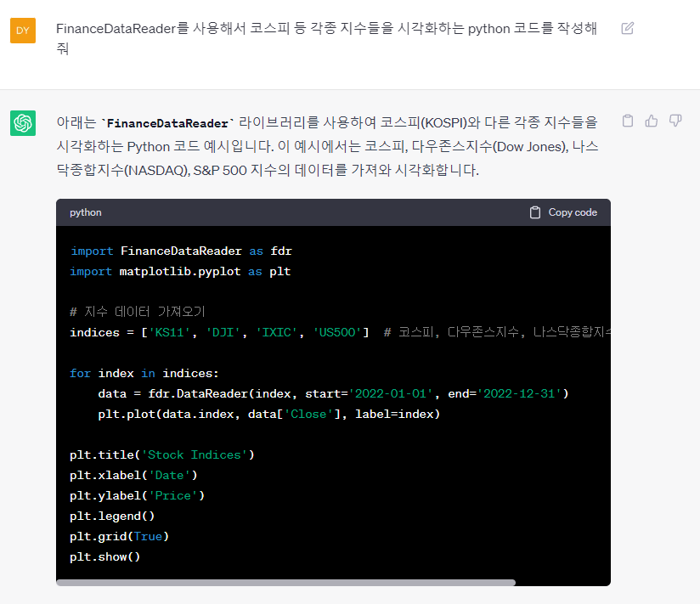Give a thumbs down to the response
The height and width of the screenshot is (604, 700).
(675, 121)
